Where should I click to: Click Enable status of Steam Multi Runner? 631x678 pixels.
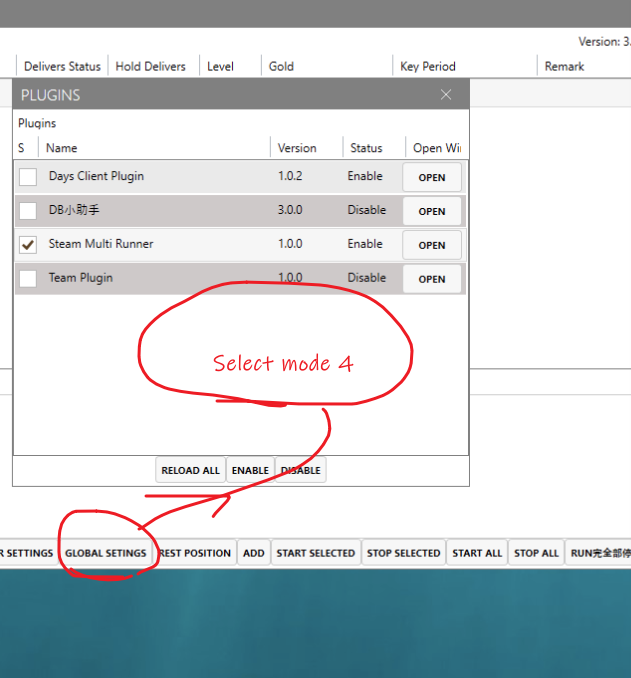tap(365, 244)
